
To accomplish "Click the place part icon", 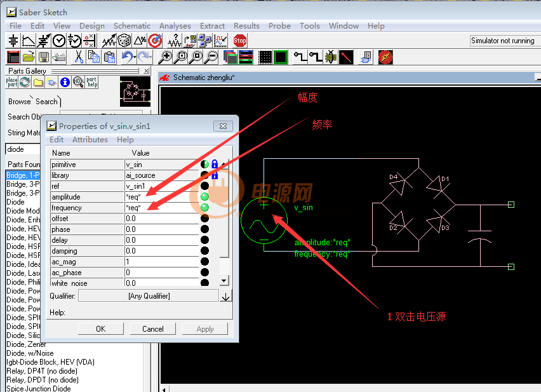I will tap(11, 82).
